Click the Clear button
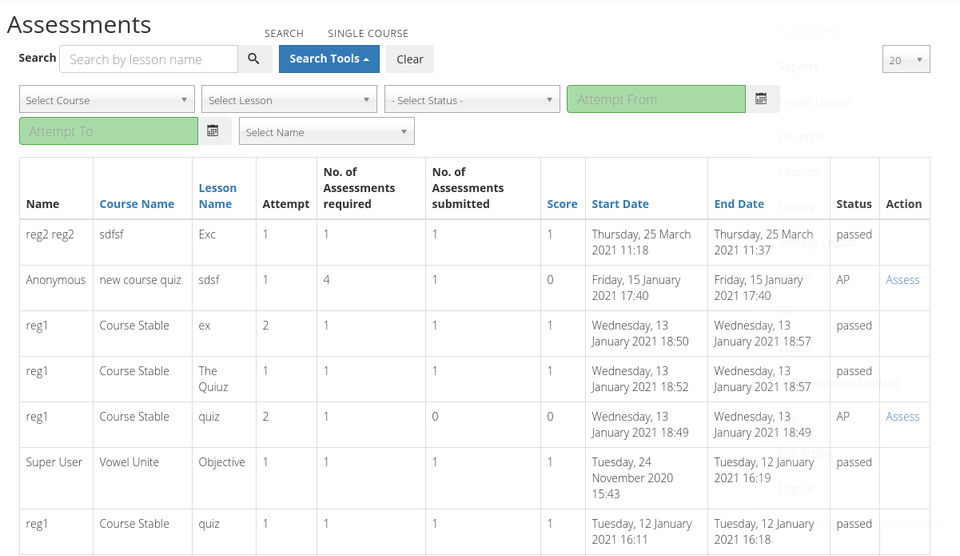 (410, 59)
